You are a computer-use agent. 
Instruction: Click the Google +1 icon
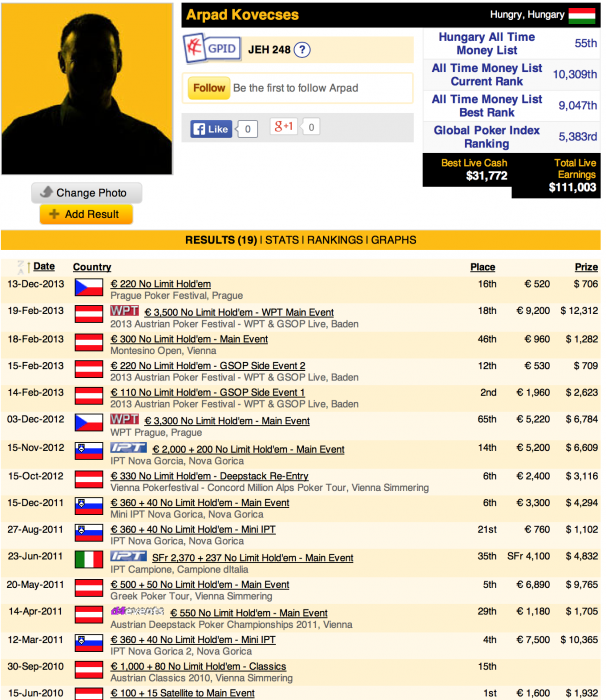283,127
